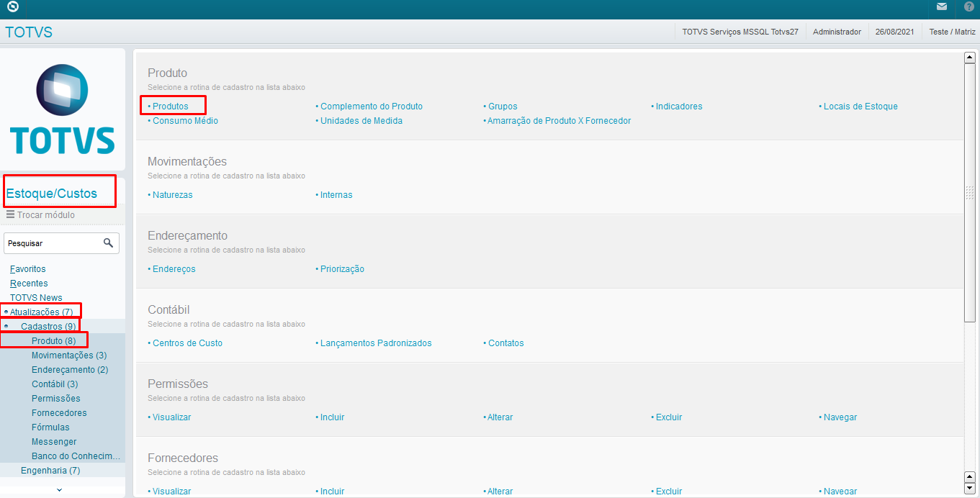The width and height of the screenshot is (980, 498).
Task: Expand sidebar menu with bottom chevron
Action: click(59, 489)
